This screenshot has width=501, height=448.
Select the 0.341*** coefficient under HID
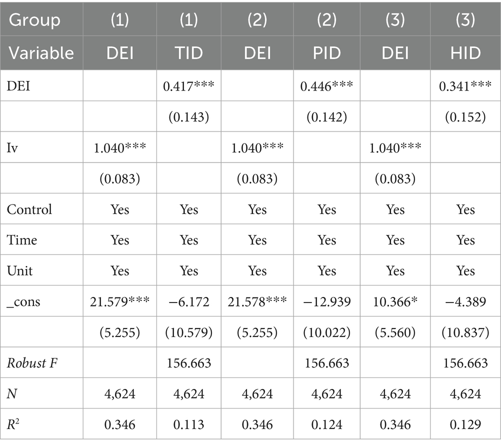(465, 86)
